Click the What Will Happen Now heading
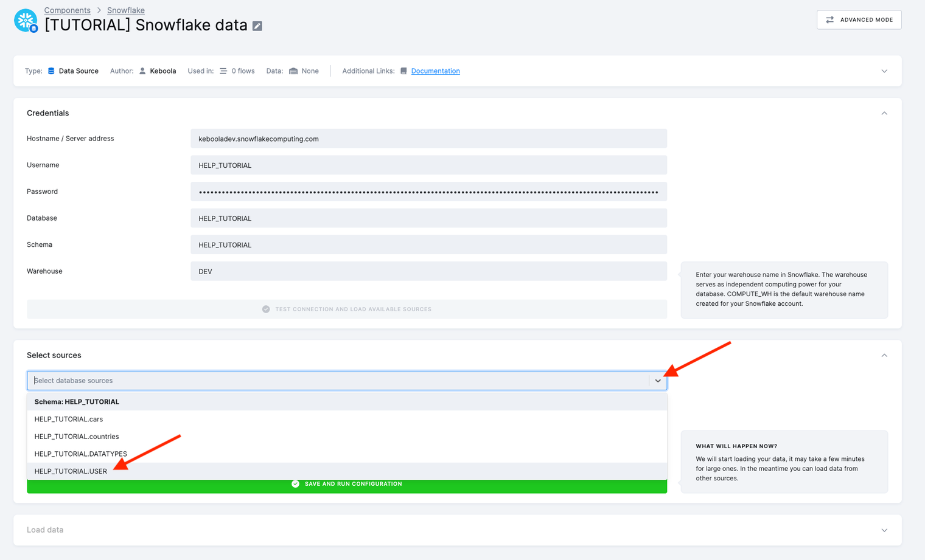This screenshot has height=560, width=925. tap(736, 446)
